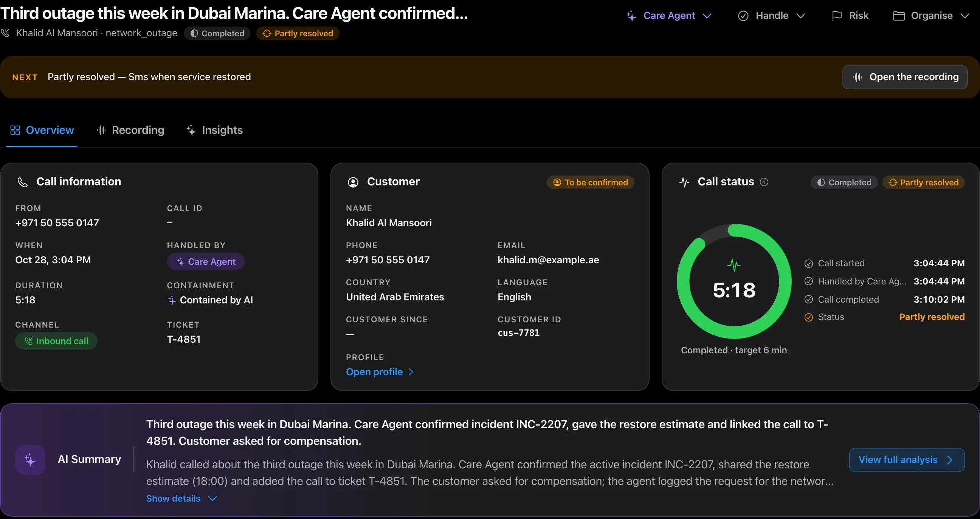Click the Handled by Care Agent check icon
The height and width of the screenshot is (519, 980).
click(809, 281)
